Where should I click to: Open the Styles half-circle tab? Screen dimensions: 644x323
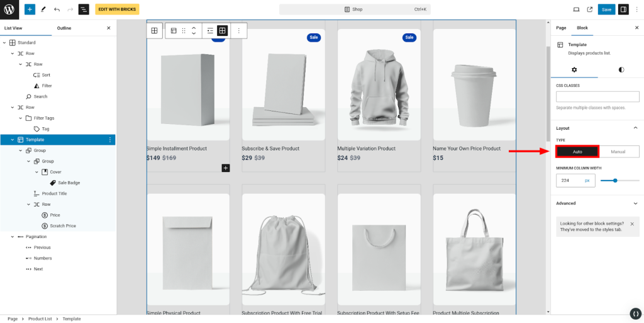pos(621,69)
